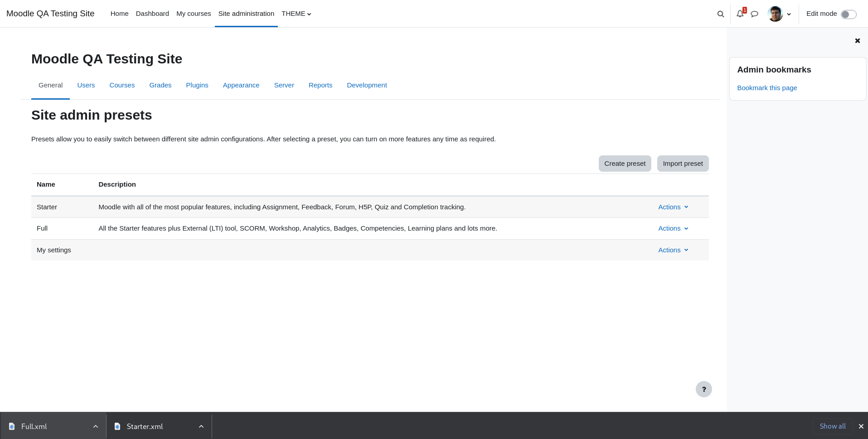Expand the user menu chevron
This screenshot has width=868, height=439.
click(x=789, y=14)
